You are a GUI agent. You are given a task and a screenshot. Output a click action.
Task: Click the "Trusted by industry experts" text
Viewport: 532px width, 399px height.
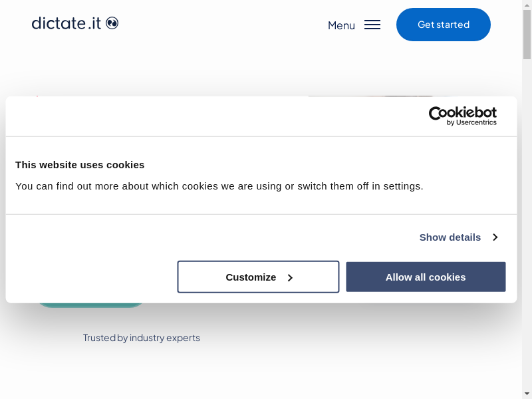tap(141, 338)
